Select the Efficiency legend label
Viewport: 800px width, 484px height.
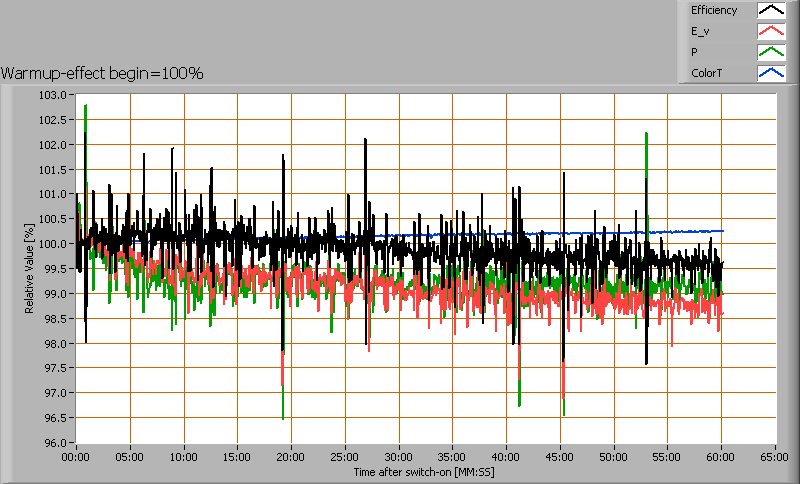point(714,11)
